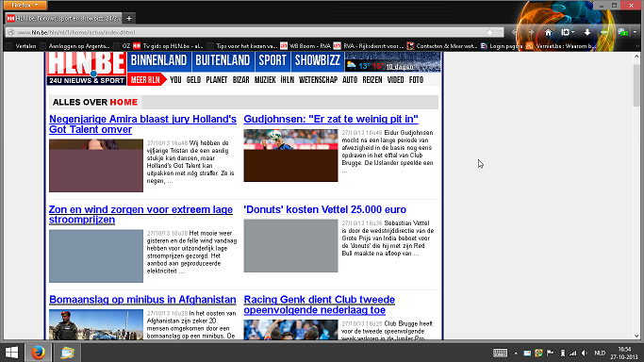Open the BIZAR submenu item
644x362 pixels.
click(240, 80)
